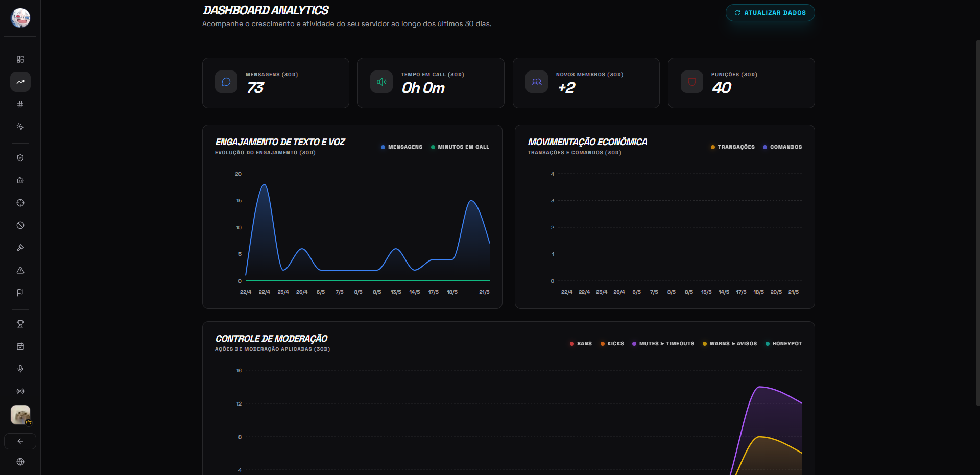Click the Mensagens value 73
Viewport: 980px width, 475px height.
click(x=255, y=88)
